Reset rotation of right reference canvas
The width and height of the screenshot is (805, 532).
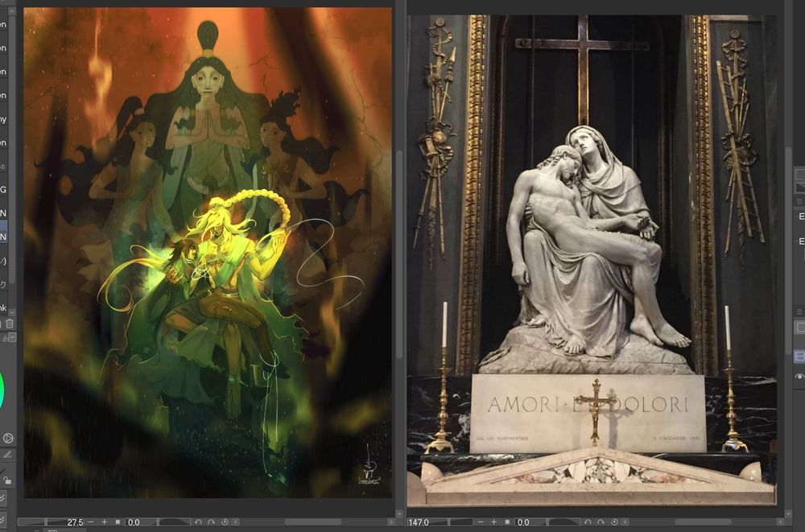point(614,522)
